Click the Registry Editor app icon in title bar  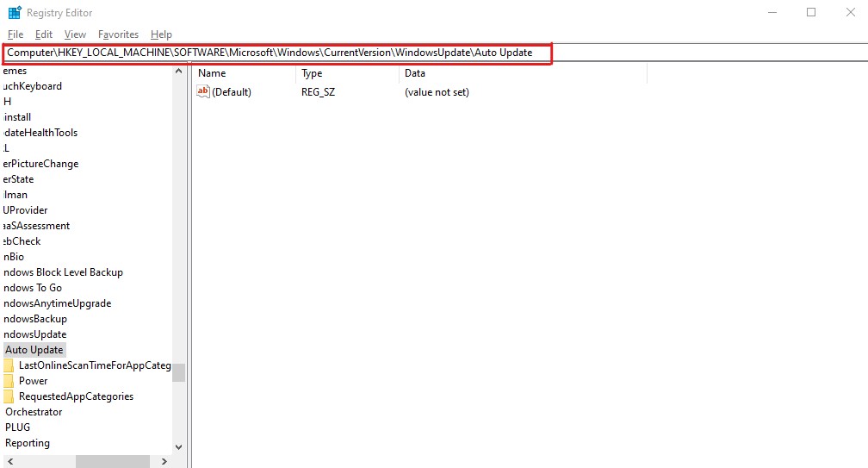pyautogui.click(x=15, y=12)
